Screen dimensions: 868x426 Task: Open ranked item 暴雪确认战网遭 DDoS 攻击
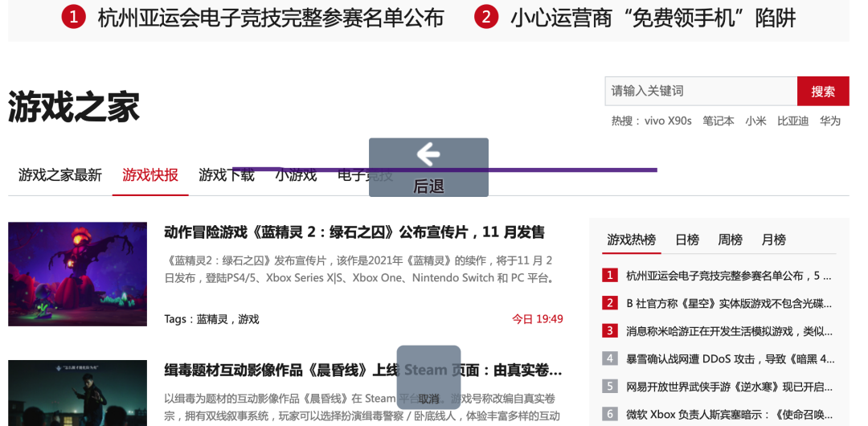pyautogui.click(x=730, y=358)
